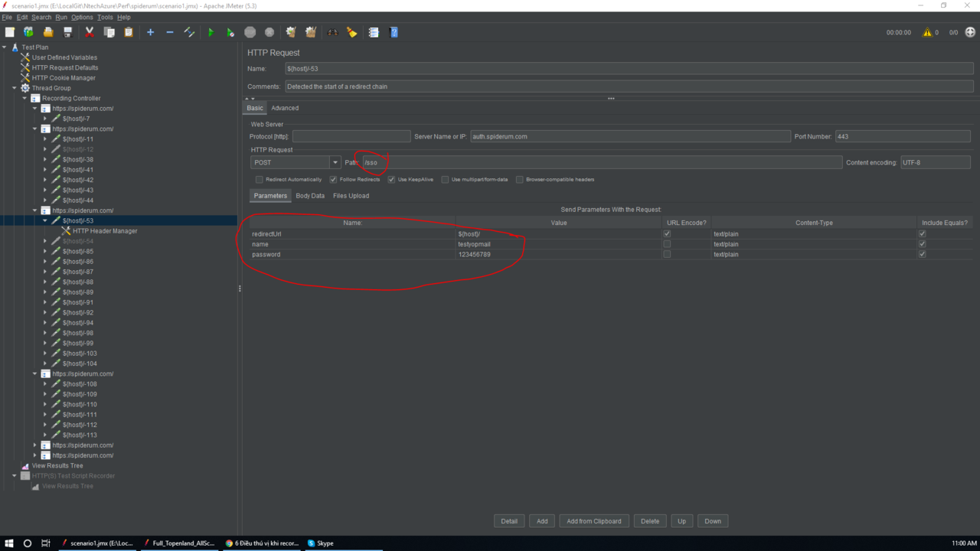Image resolution: width=980 pixels, height=551 pixels.
Task: Click the Add parameter button
Action: point(542,521)
